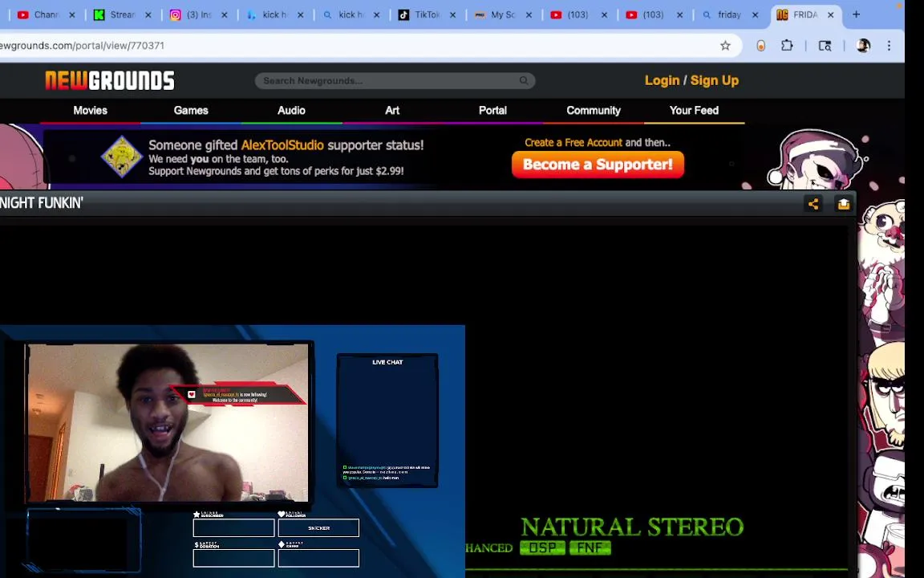Switch to the YouTube Channel tab
The width and height of the screenshot is (924, 578).
point(46,14)
